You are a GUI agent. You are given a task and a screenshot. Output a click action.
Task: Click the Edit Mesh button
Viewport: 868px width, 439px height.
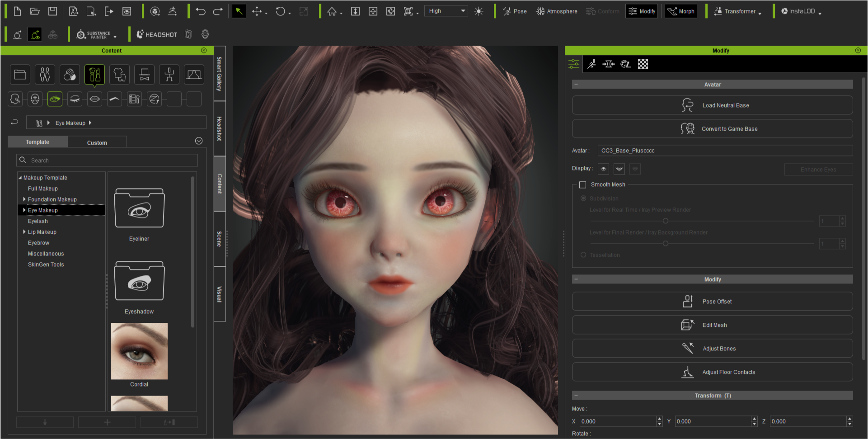click(713, 325)
